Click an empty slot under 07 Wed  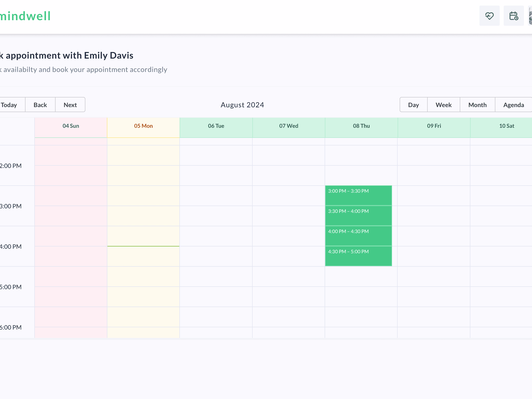point(289,227)
